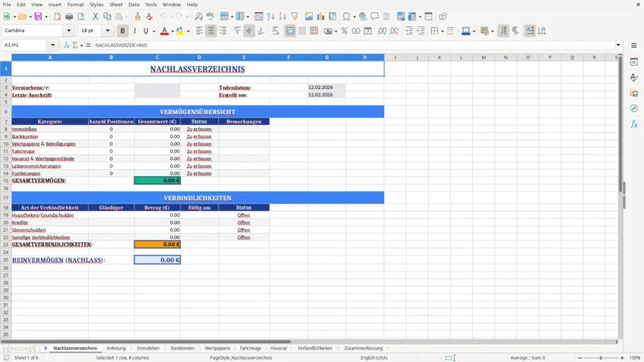The image size is (644, 362).
Task: Sort ascending A to Z
Action: click(x=270, y=16)
